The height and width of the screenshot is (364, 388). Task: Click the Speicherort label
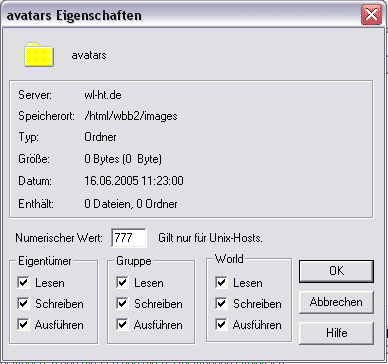[x=46, y=116]
